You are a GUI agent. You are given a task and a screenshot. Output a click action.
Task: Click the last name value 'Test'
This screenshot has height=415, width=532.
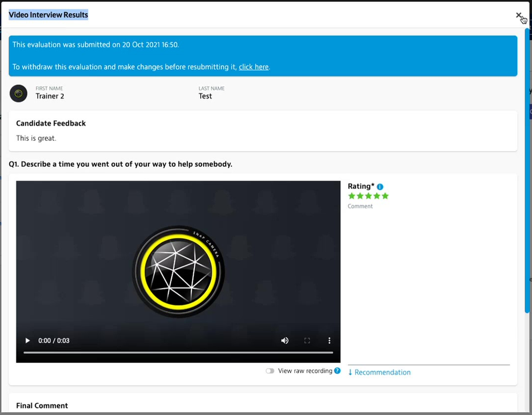(x=205, y=96)
